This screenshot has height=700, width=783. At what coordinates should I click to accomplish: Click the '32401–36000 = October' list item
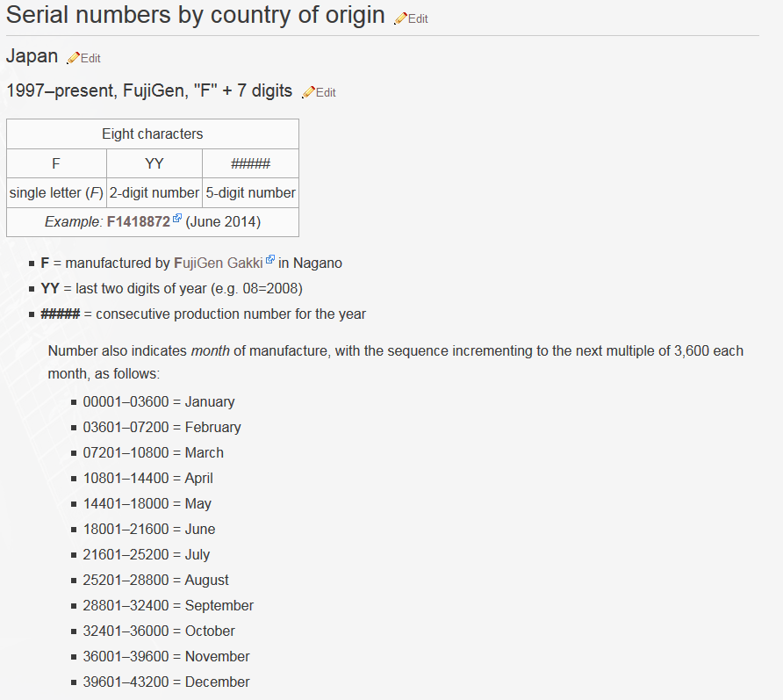pyautogui.click(x=159, y=631)
